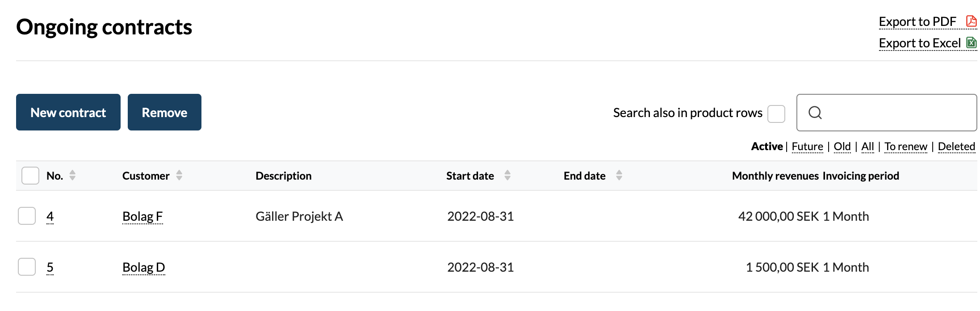Enable Search also in product rows checkbox
Screen dimensions: 980x311
pyautogui.click(x=776, y=113)
